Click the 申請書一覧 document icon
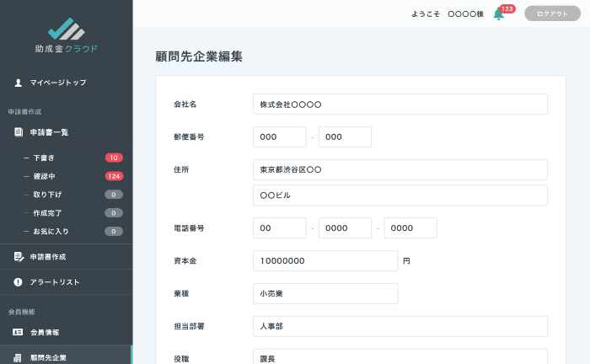590x364 pixels. pos(18,132)
